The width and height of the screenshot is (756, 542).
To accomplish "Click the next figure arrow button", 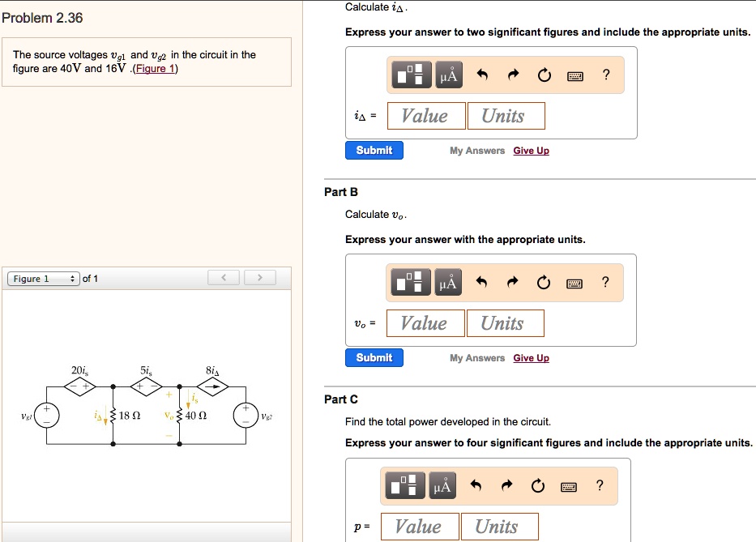I will (x=259, y=277).
